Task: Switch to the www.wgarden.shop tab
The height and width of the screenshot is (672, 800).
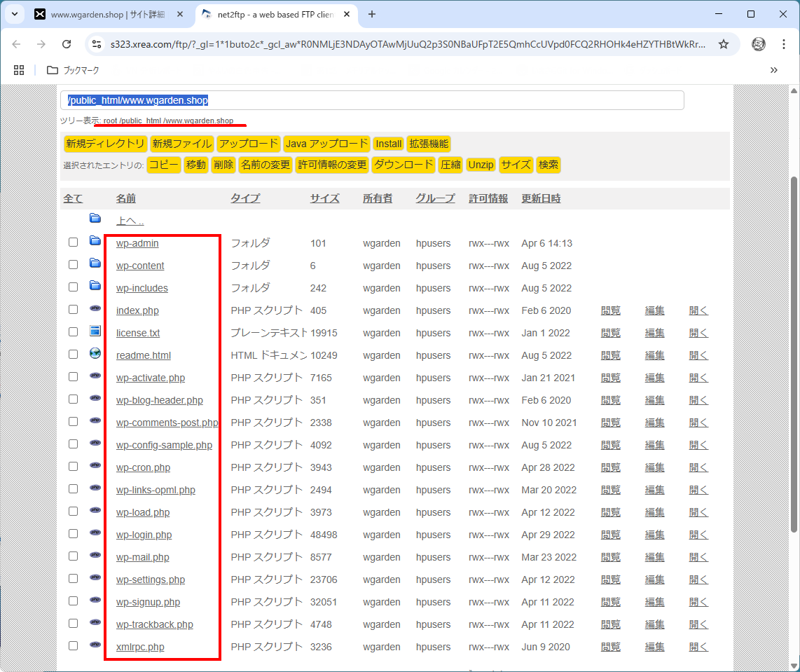Action: [105, 14]
